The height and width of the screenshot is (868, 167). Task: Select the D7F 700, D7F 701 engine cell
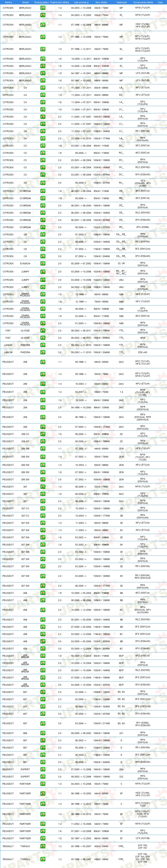pos(143,846)
